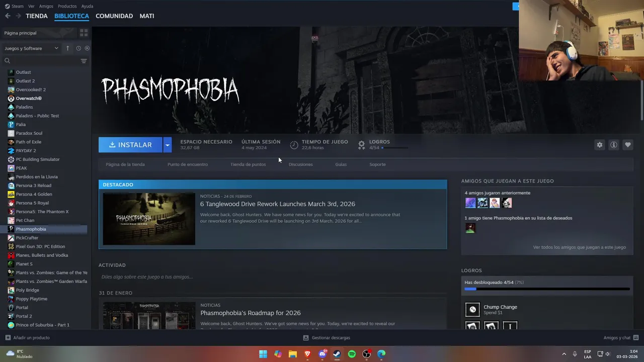Open the Ayuda menu
This screenshot has width=644, height=362.
(x=87, y=6)
